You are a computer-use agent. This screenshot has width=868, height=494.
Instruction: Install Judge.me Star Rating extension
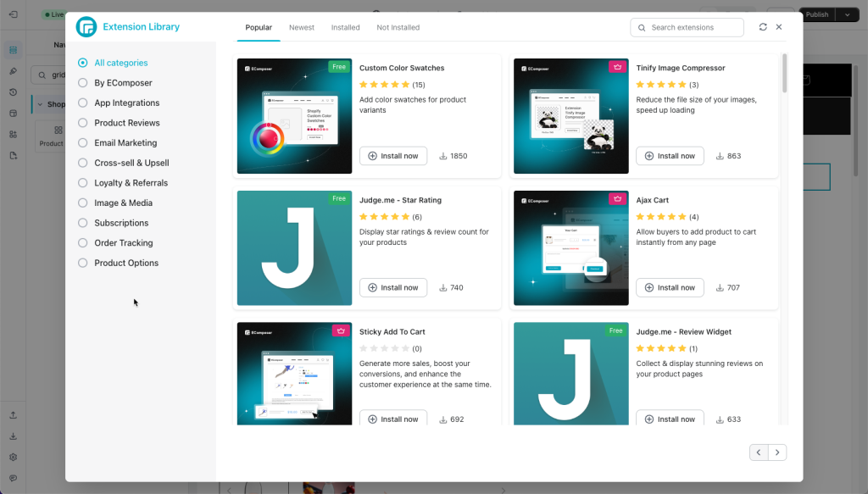pos(393,287)
